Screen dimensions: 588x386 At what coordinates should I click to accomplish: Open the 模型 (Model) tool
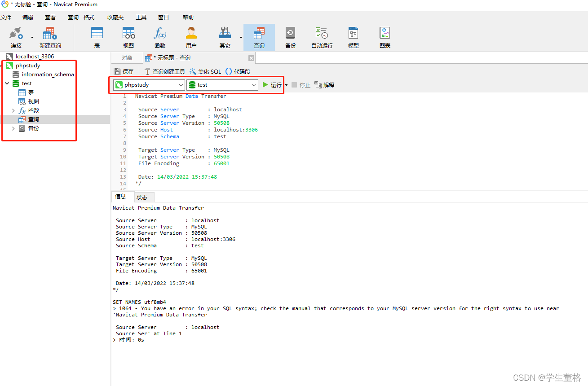(x=353, y=37)
